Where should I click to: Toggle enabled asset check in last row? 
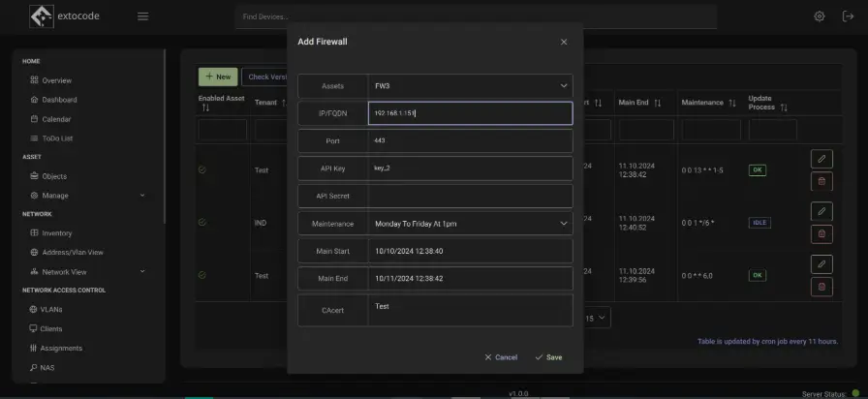(x=202, y=275)
